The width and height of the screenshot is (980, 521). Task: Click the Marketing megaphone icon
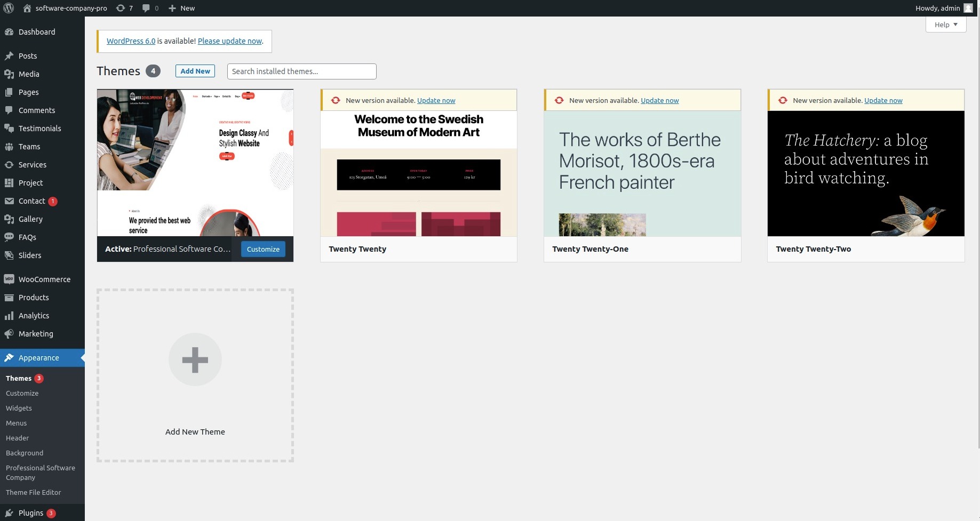coord(9,334)
